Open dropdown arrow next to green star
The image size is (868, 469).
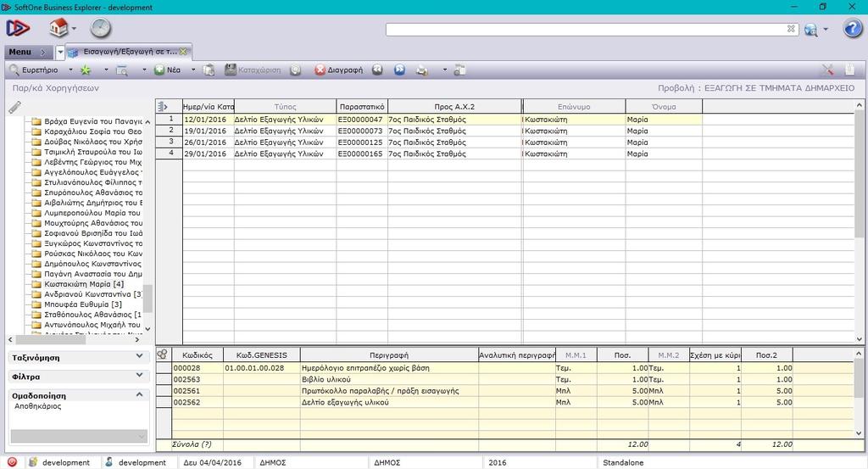[x=106, y=70]
